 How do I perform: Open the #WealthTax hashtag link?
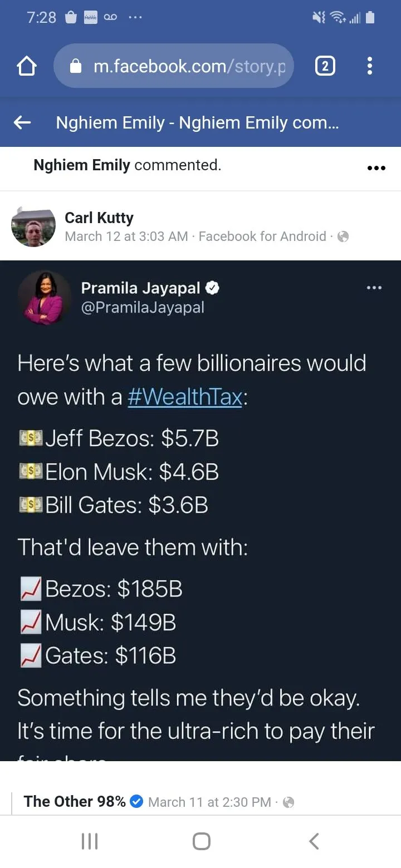click(x=185, y=397)
